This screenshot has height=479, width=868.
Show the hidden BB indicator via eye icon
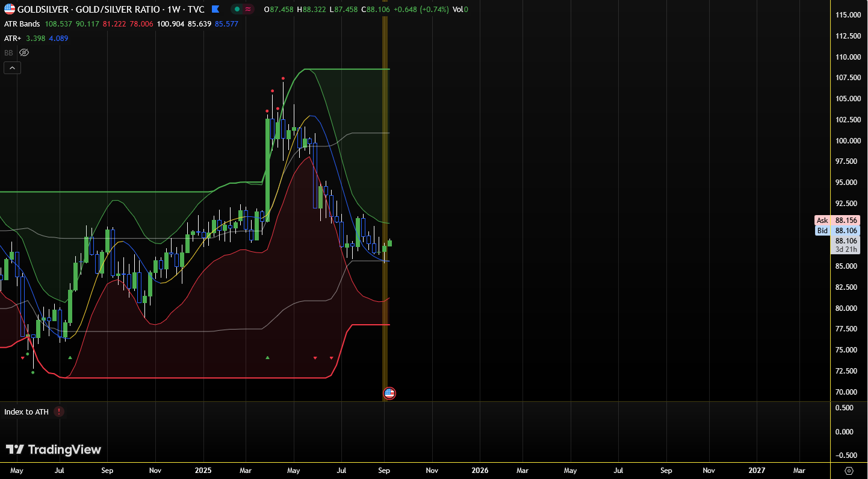point(24,52)
